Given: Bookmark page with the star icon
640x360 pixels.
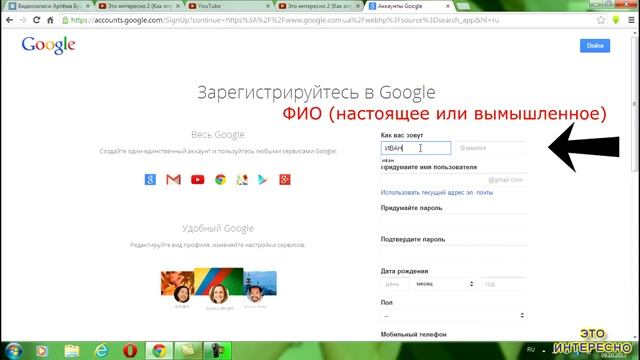Looking at the screenshot, I should [x=601, y=20].
